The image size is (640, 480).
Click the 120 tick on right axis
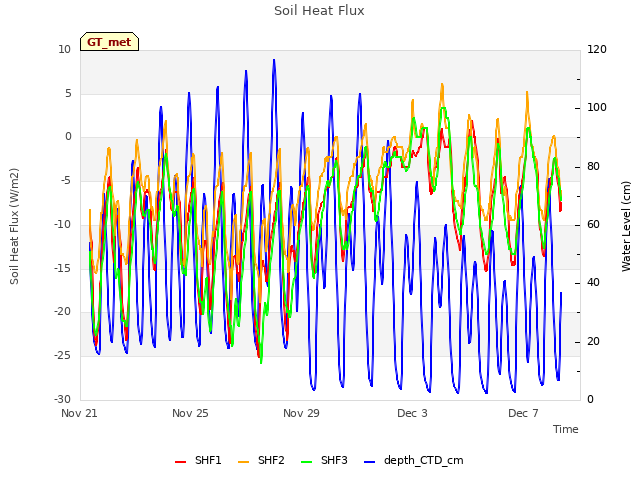point(597,50)
